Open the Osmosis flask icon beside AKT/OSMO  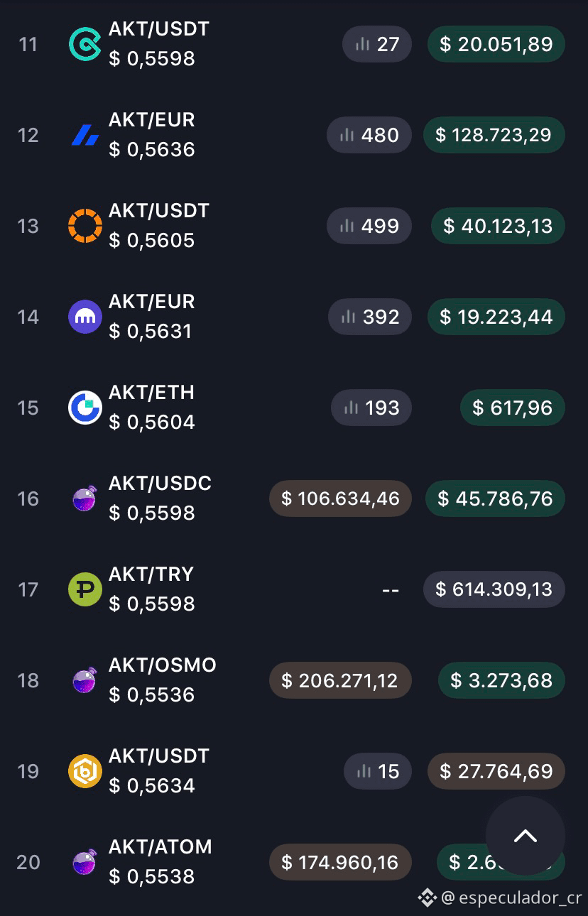coord(85,680)
